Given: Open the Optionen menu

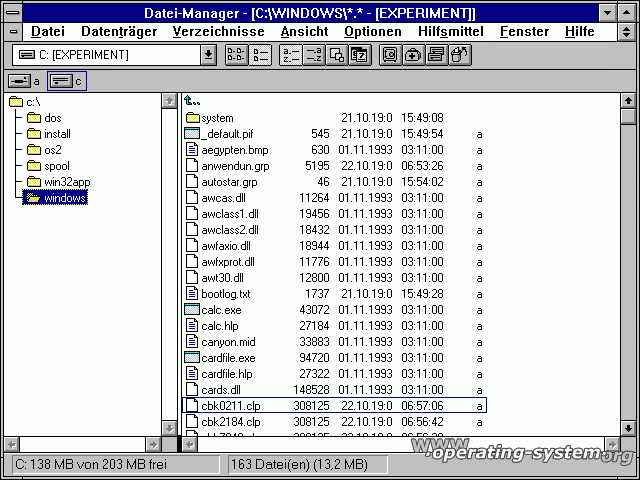Looking at the screenshot, I should [x=373, y=31].
